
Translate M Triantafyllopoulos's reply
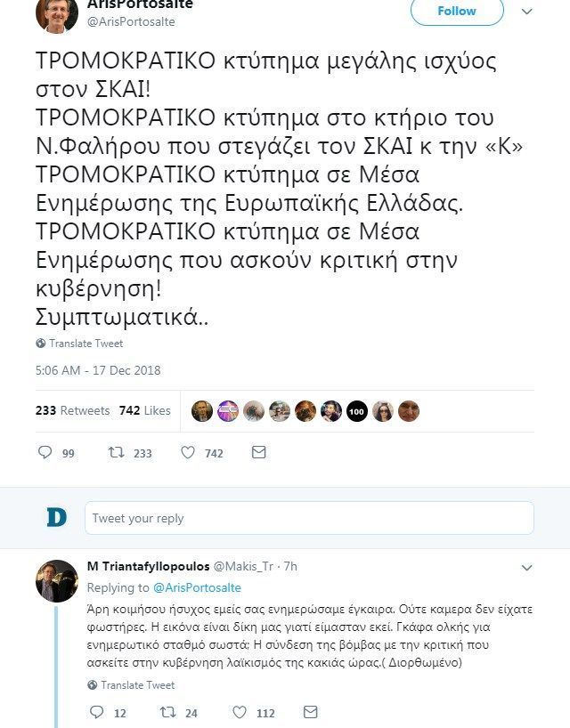pos(130,685)
